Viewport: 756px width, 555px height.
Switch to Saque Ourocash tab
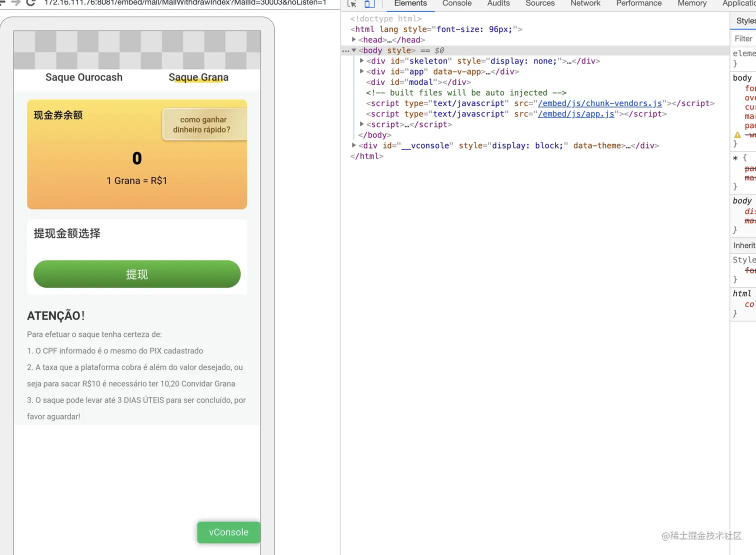point(84,77)
